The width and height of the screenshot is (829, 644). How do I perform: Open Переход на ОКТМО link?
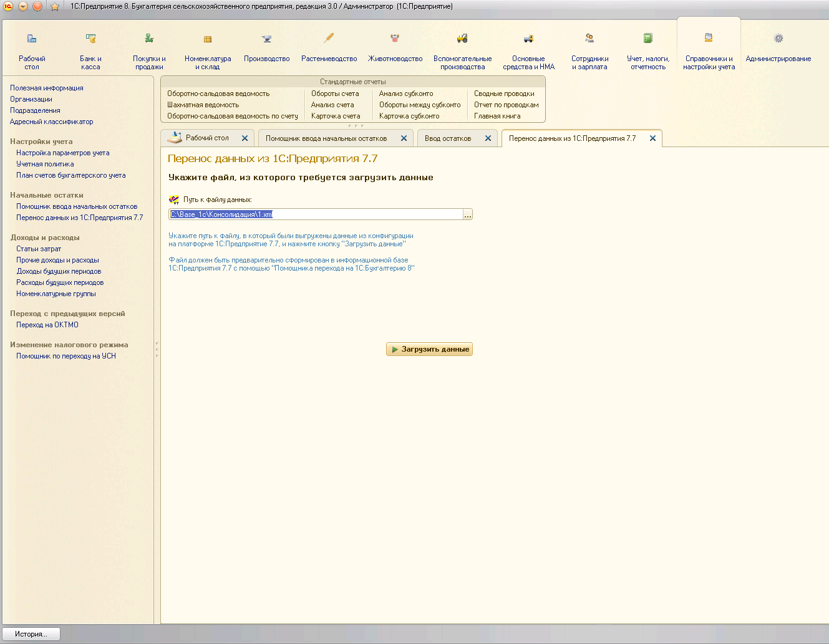tap(47, 325)
